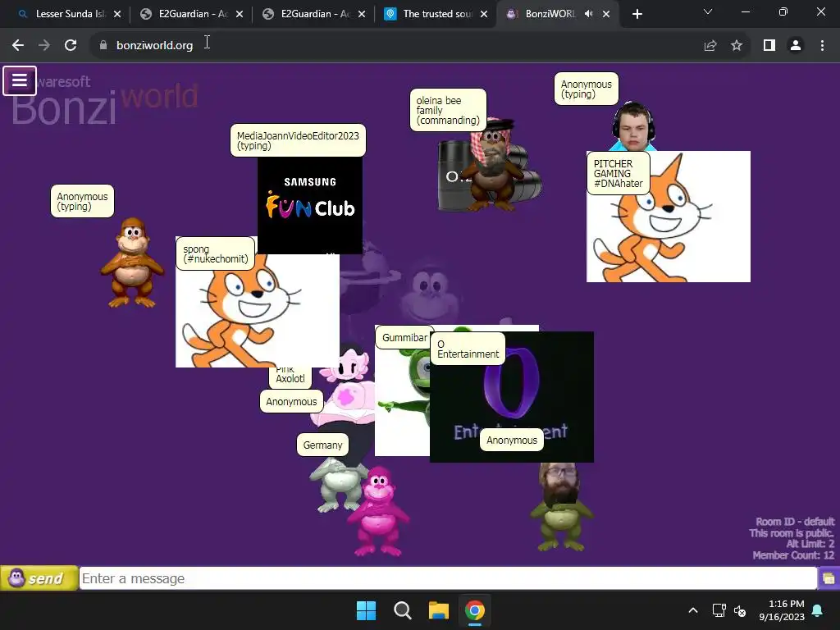Click the O Entertainment logo image
The image size is (840, 630).
[x=512, y=397]
